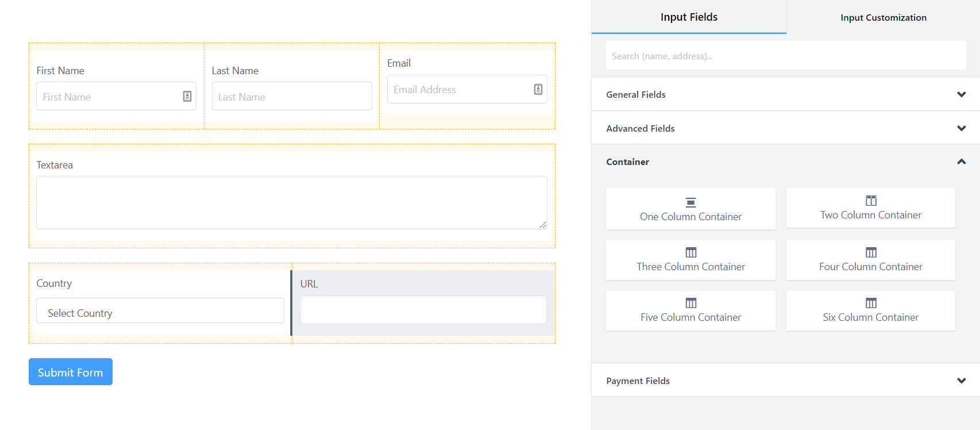Choose the Four Column Container icon
The width and height of the screenshot is (980, 430).
871,252
